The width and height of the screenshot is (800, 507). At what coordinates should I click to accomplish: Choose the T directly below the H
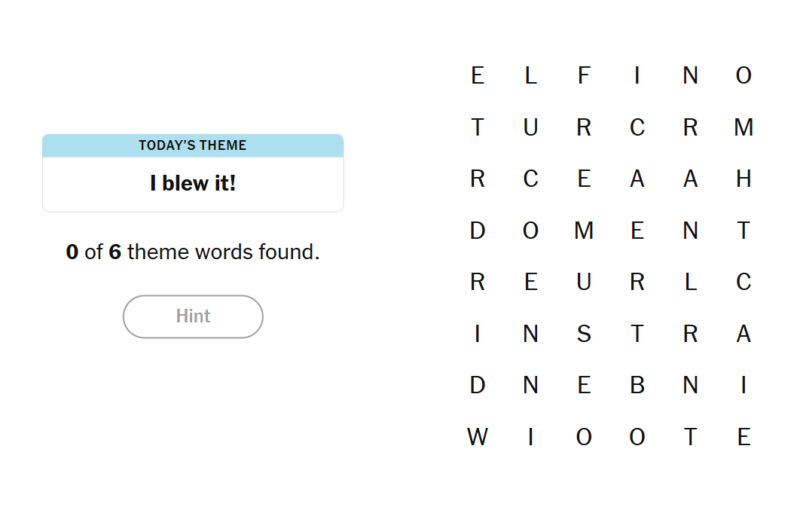(743, 231)
